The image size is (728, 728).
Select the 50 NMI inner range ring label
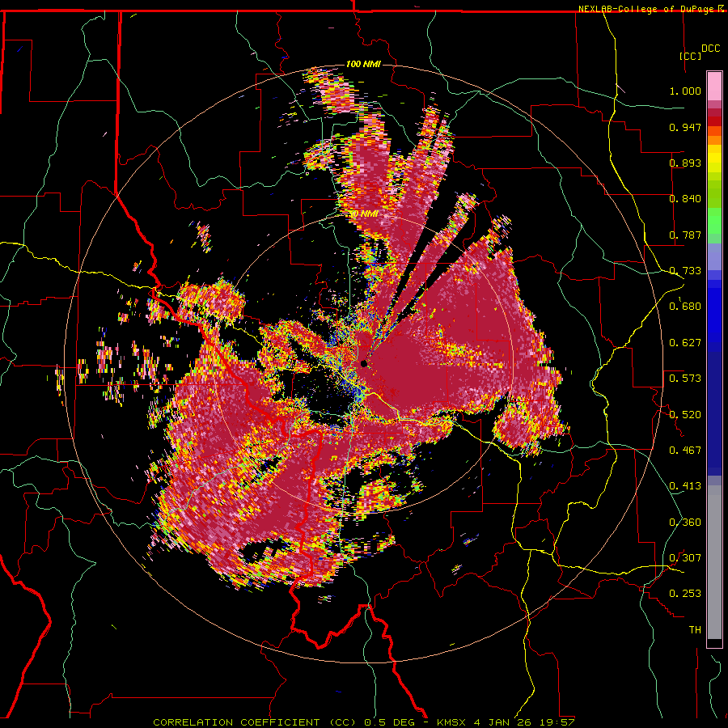point(363,214)
